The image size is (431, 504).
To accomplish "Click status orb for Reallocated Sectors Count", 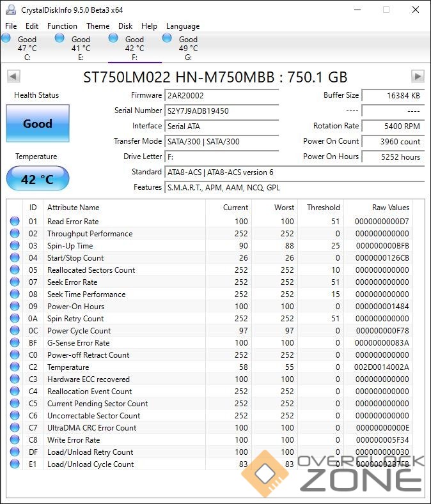I will [15, 270].
